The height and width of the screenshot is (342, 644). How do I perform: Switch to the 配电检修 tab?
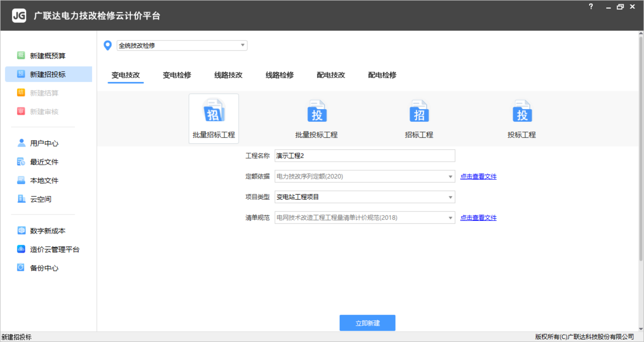tap(382, 75)
